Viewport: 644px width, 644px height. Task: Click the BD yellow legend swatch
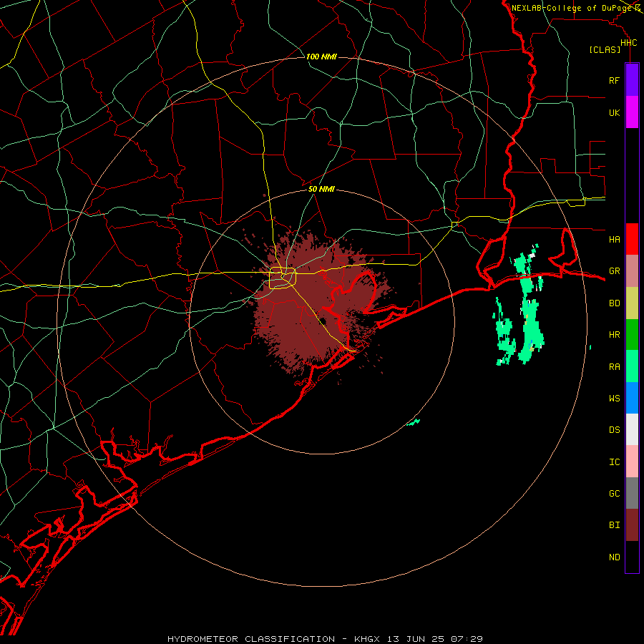632,303
